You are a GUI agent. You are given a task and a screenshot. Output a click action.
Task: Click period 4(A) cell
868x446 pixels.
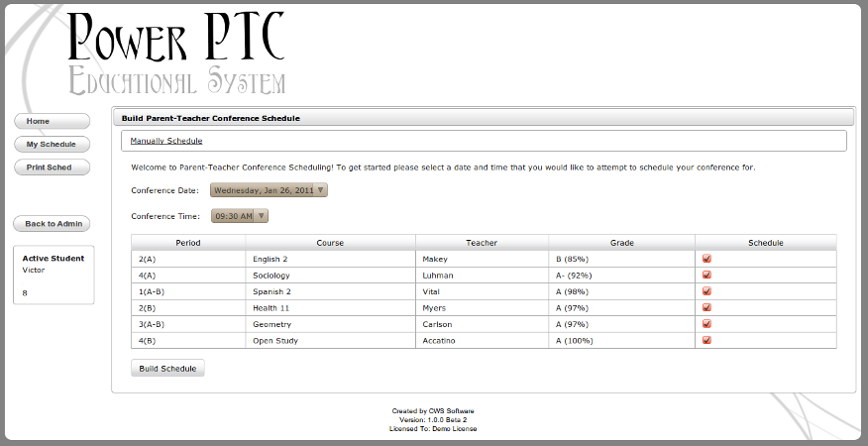(x=188, y=276)
